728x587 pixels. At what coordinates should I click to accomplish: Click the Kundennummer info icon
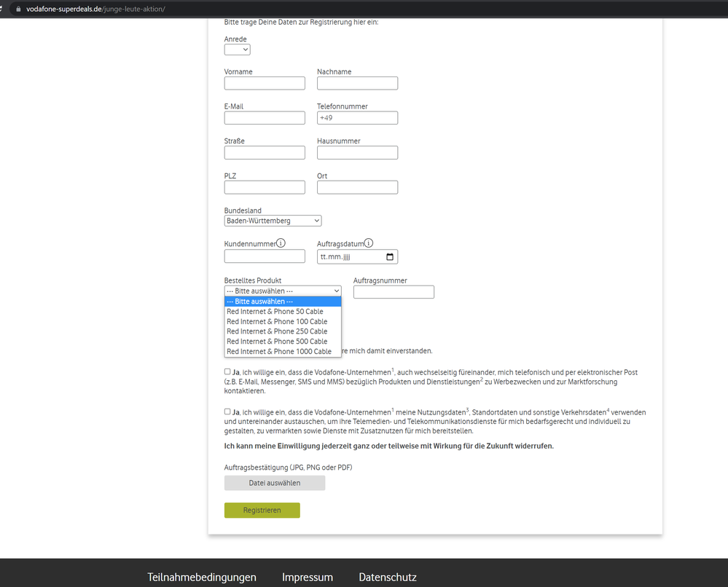[x=281, y=243]
